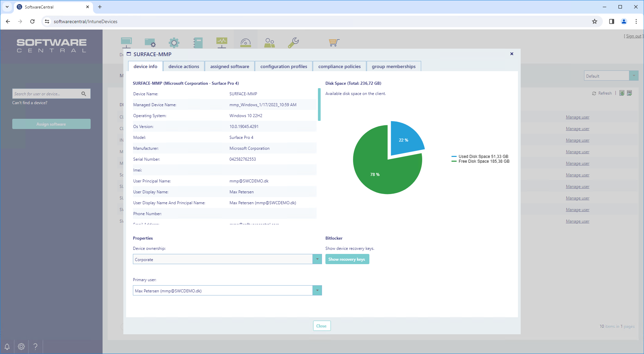Click the browser address bar URL
Image resolution: width=644 pixels, height=354 pixels.
point(86,21)
